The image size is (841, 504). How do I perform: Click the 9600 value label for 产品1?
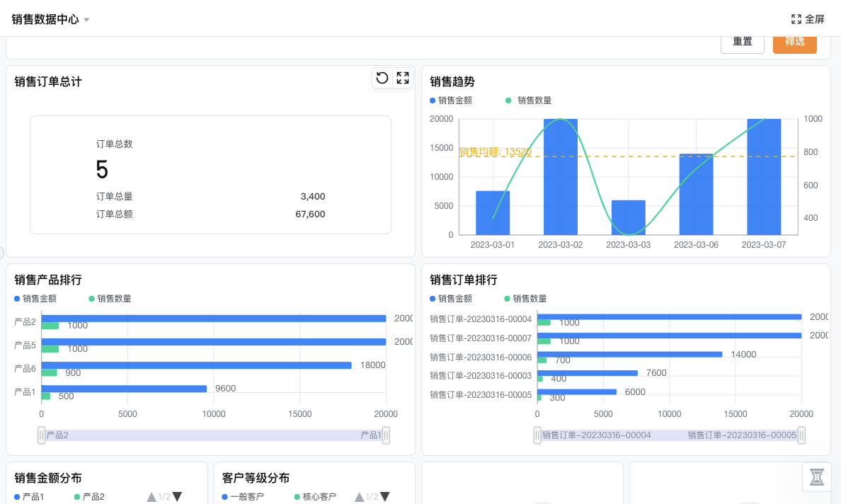pos(225,389)
